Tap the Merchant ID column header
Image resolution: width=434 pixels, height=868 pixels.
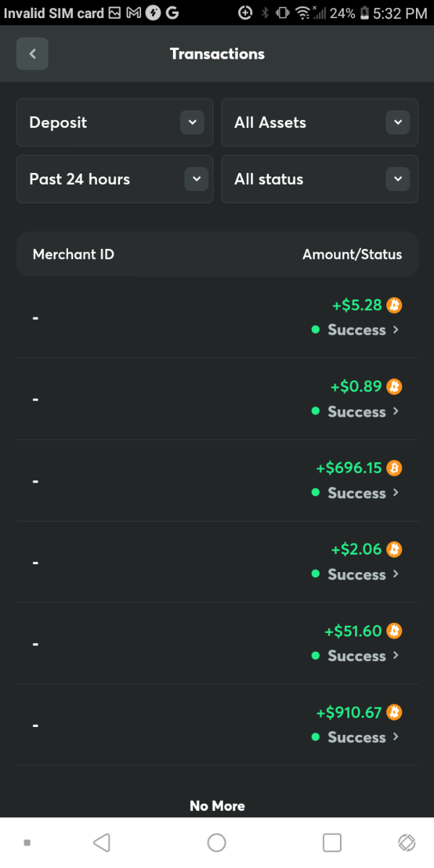(x=73, y=255)
